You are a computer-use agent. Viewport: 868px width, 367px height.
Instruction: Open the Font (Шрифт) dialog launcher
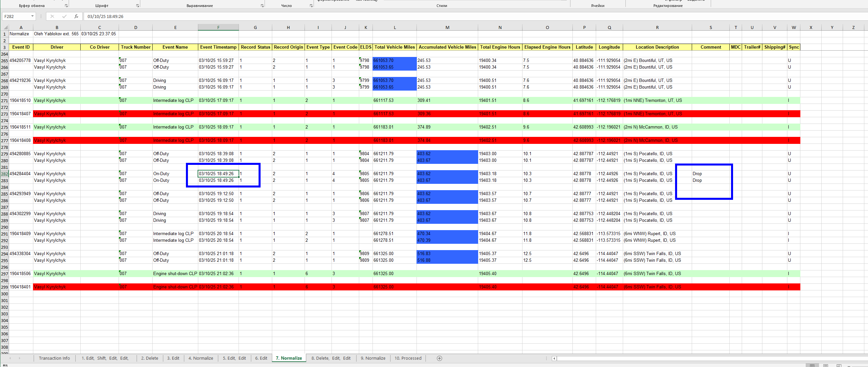[138, 6]
